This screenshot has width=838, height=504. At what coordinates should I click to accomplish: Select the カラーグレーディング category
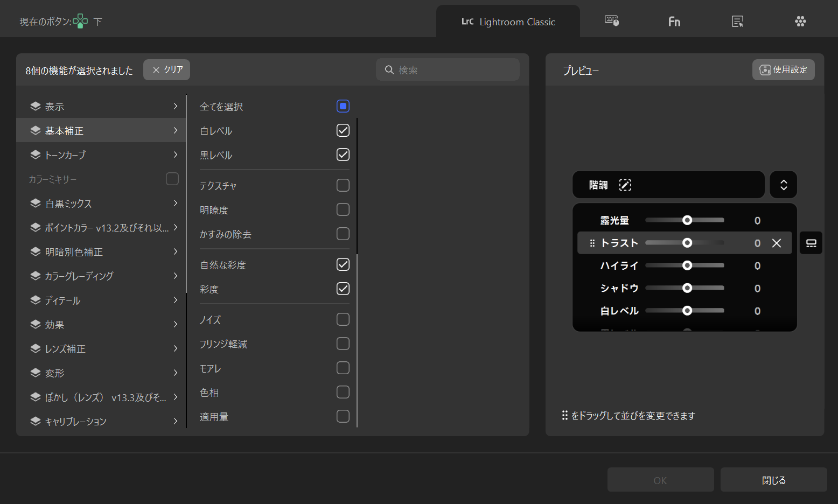pyautogui.click(x=102, y=276)
